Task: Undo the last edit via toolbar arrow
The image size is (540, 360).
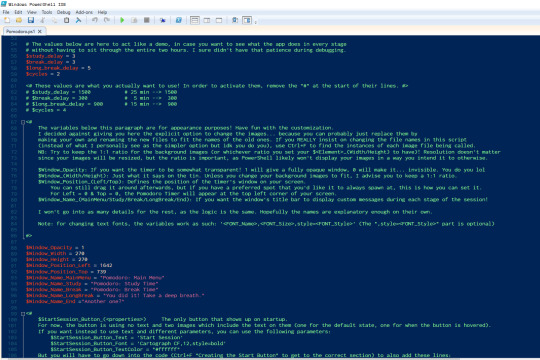Action: point(95,20)
